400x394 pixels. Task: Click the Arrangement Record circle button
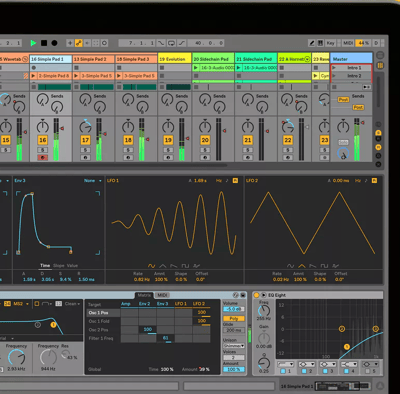(54, 43)
